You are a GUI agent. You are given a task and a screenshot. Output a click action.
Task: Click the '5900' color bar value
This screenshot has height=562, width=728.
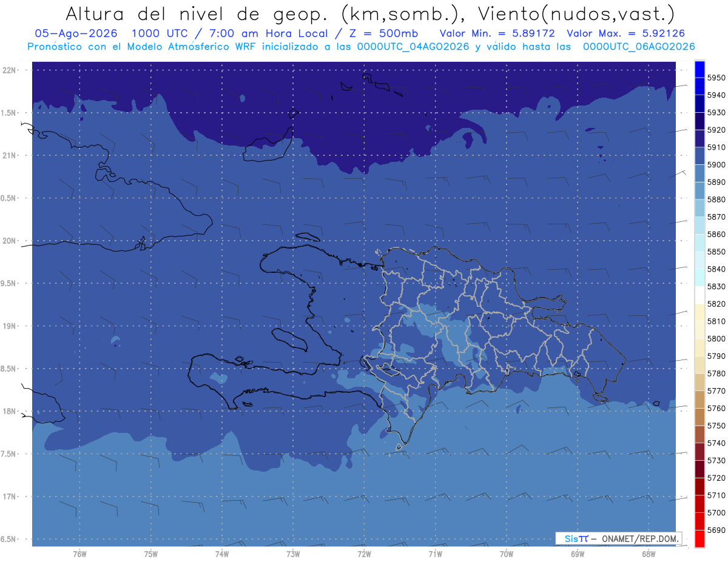(x=716, y=165)
